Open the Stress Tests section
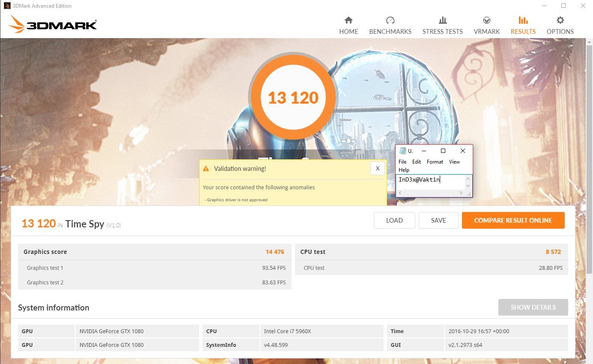This screenshot has height=364, width=593. pos(443,25)
